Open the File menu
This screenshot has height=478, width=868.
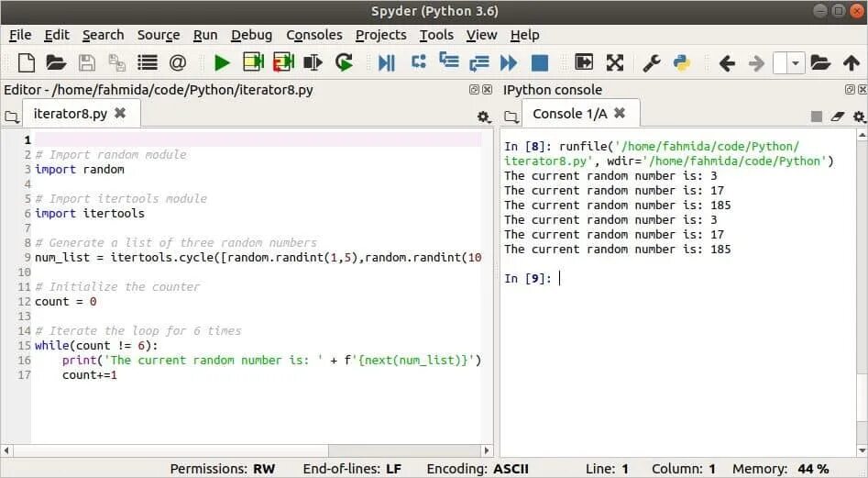pos(20,35)
